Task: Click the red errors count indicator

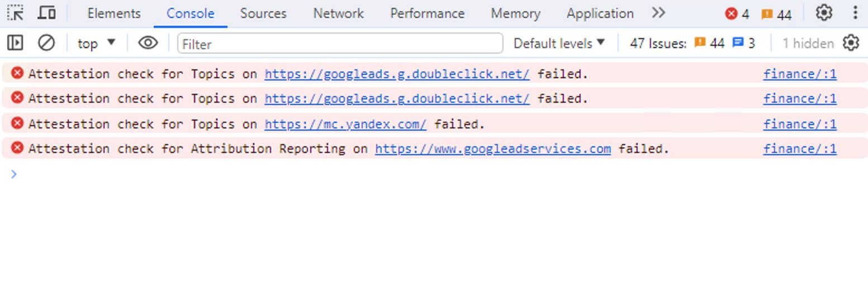Action: pos(737,14)
